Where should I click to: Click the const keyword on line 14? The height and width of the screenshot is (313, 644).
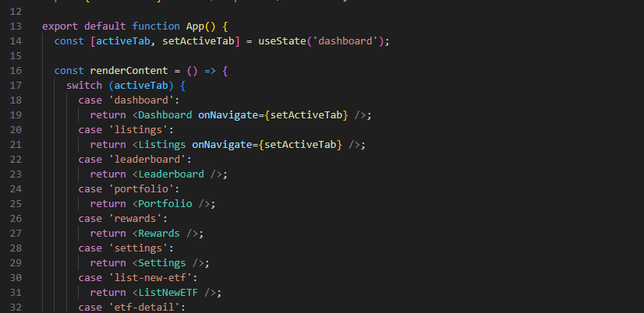(69, 41)
